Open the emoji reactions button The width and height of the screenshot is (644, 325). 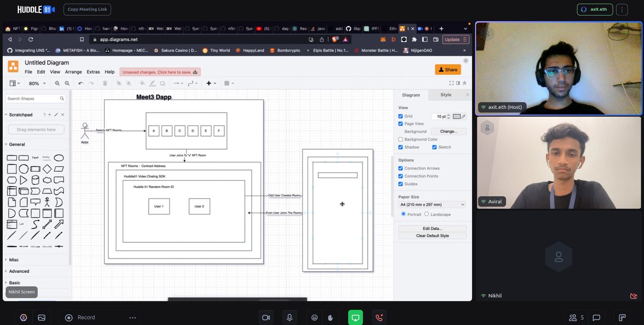(x=314, y=317)
